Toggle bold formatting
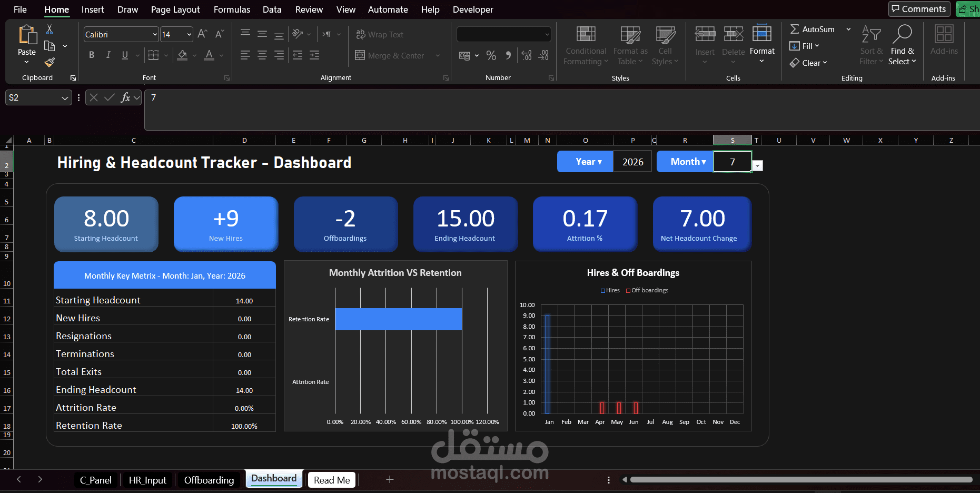Viewport: 980px width, 493px height. coord(91,55)
